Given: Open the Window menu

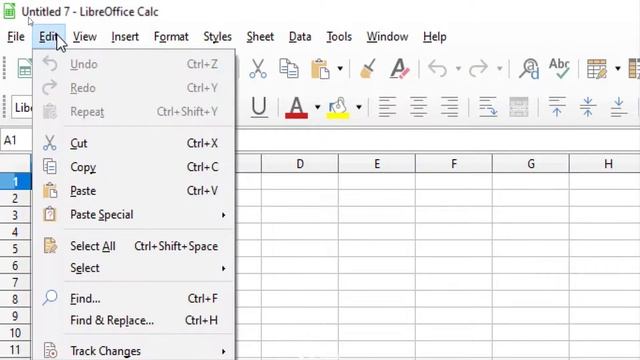Looking at the screenshot, I should [387, 37].
